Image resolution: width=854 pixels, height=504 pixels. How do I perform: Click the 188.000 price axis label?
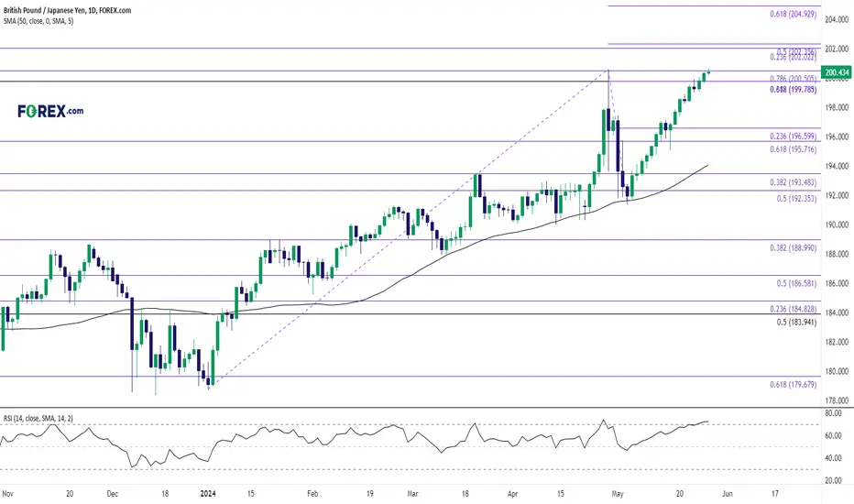tap(837, 254)
